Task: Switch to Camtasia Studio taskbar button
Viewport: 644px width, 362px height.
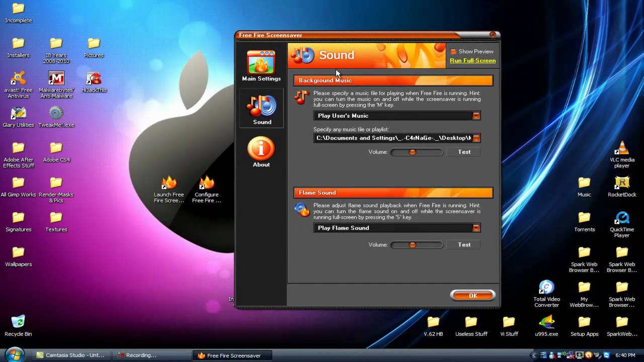Action: point(72,355)
